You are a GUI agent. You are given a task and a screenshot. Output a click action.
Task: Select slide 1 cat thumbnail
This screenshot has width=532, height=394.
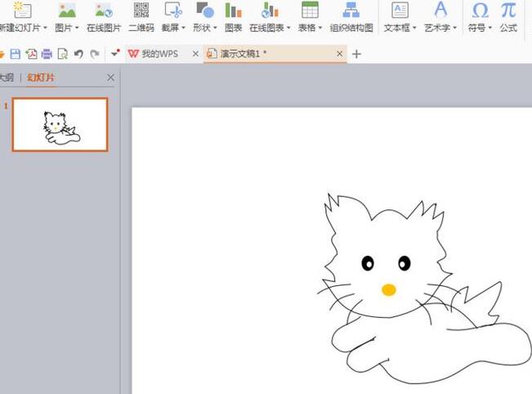(x=60, y=125)
